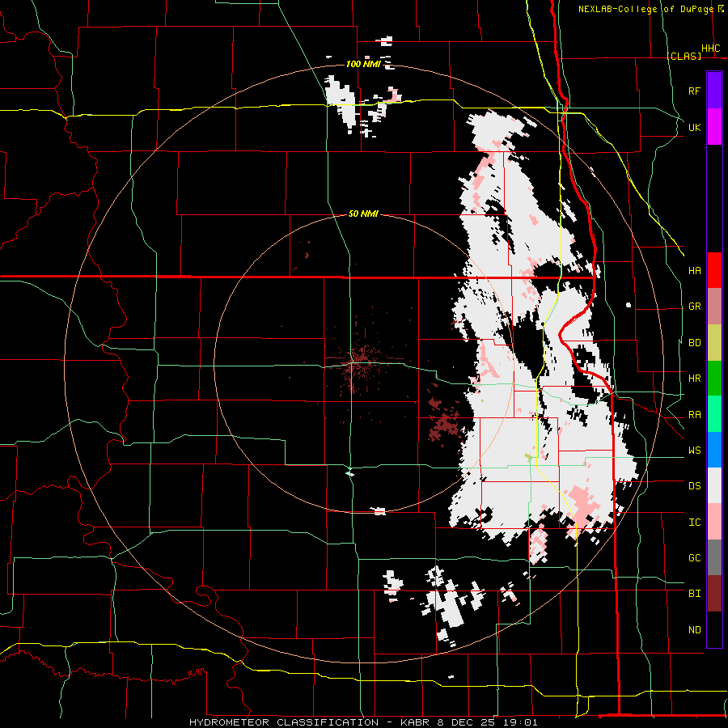Click the 'HYDROMETEOR CLASSIFICATION' title text
The image size is (728, 728).
(x=284, y=722)
